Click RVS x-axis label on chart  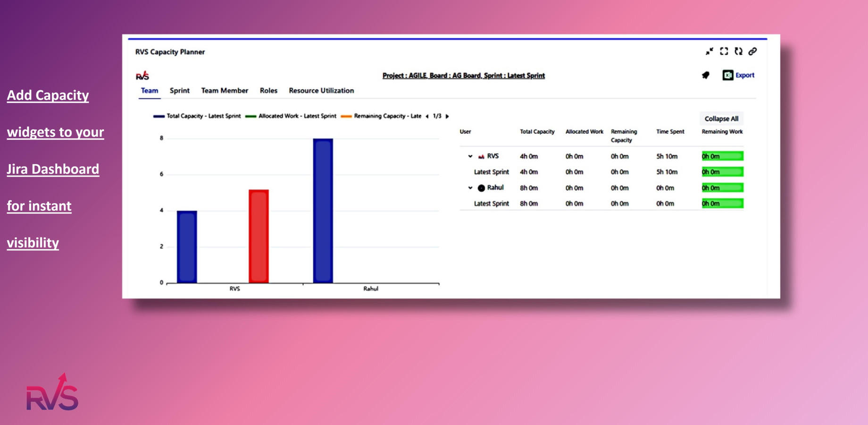(x=234, y=289)
